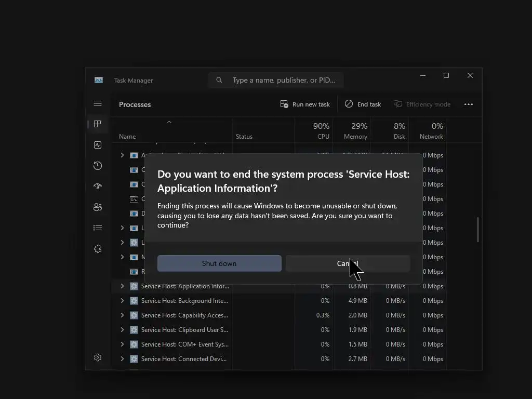This screenshot has height=399, width=532.
Task: Select Service Host: Clipboard User S... process
Action: pyautogui.click(x=184, y=330)
